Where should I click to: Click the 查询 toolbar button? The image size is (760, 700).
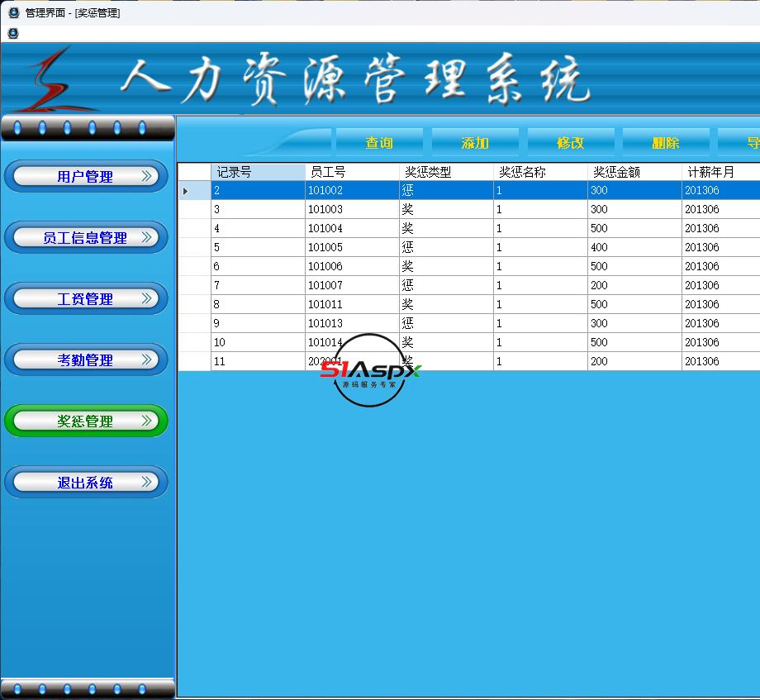click(379, 142)
